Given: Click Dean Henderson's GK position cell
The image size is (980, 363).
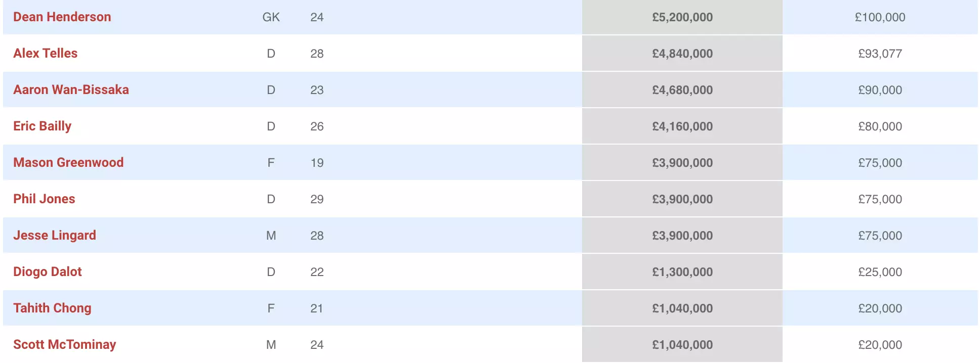Looking at the screenshot, I should pyautogui.click(x=271, y=17).
